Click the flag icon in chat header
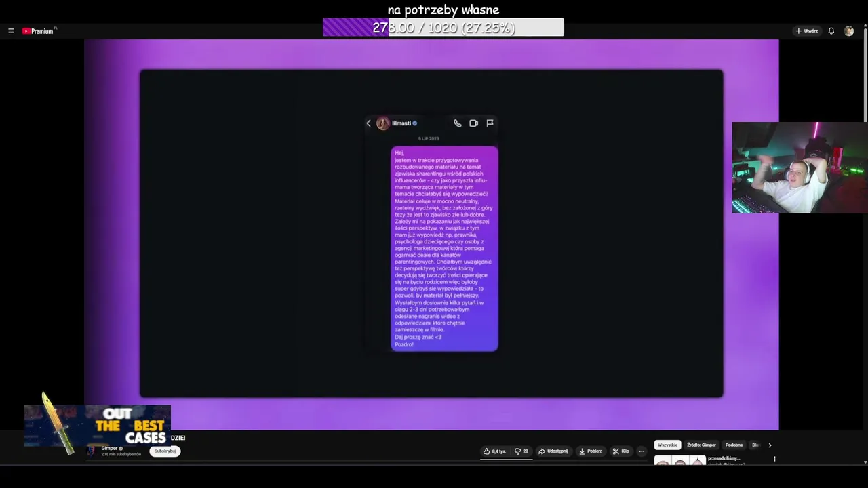The width and height of the screenshot is (868, 488). (490, 123)
